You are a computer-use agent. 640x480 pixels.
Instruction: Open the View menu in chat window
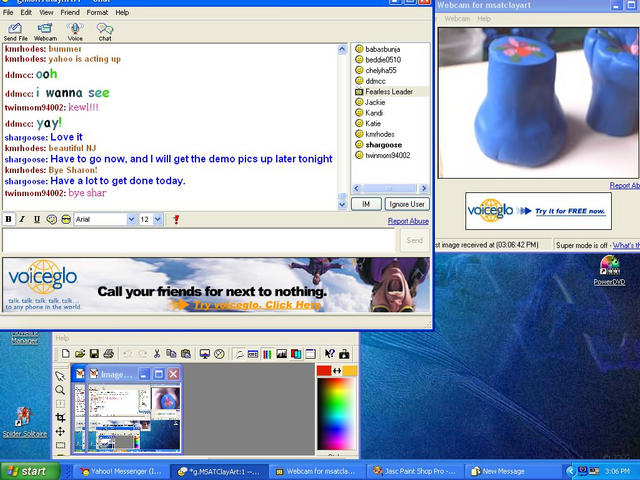tap(46, 12)
